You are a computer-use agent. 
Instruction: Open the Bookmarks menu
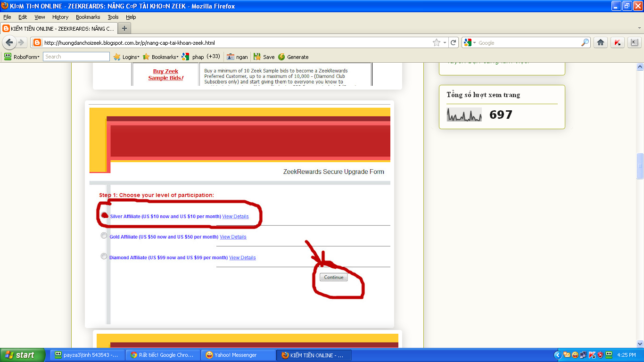[x=88, y=17]
